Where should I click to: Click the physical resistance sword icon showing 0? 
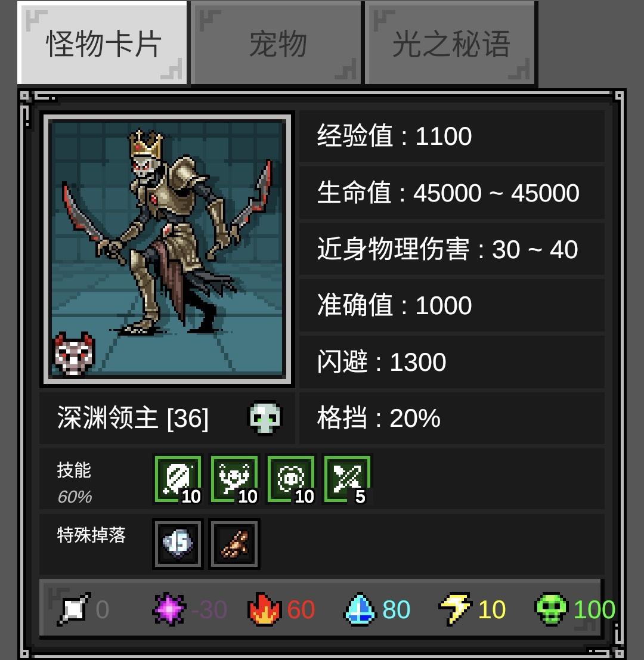[x=74, y=609]
